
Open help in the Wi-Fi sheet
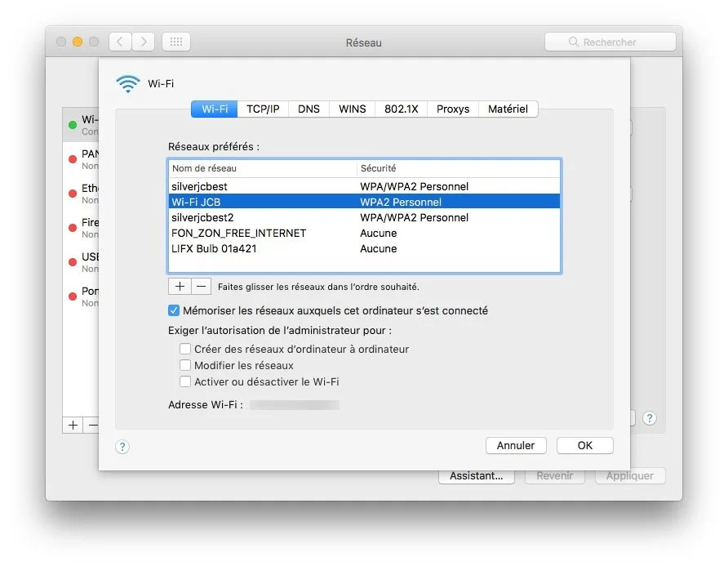pyautogui.click(x=122, y=447)
